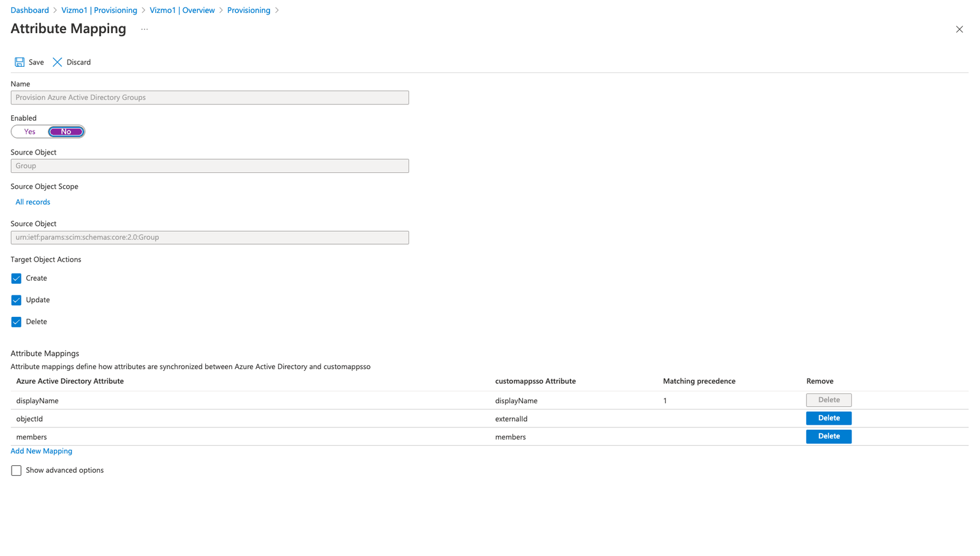
Task: Open Vizmo1 | Overview breadcrumb
Action: (182, 10)
